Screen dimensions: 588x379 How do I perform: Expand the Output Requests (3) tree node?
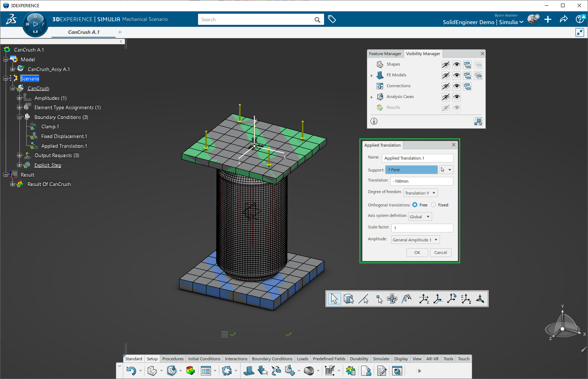pos(19,155)
